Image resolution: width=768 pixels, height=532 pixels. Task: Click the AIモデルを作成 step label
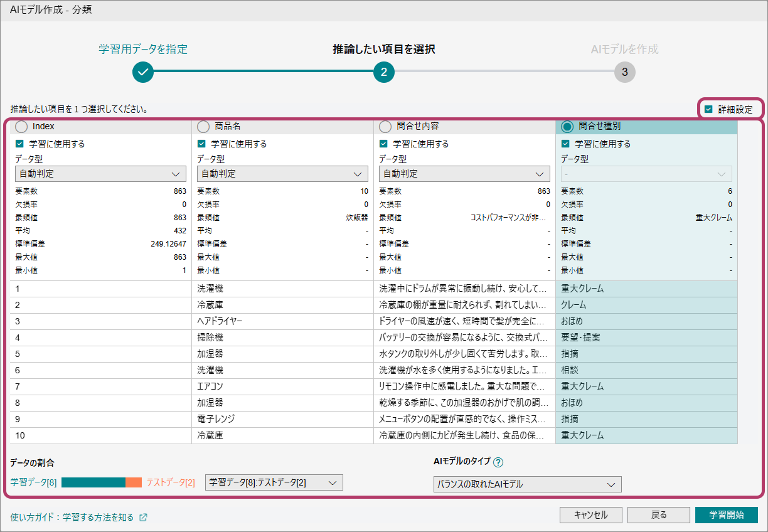click(625, 49)
